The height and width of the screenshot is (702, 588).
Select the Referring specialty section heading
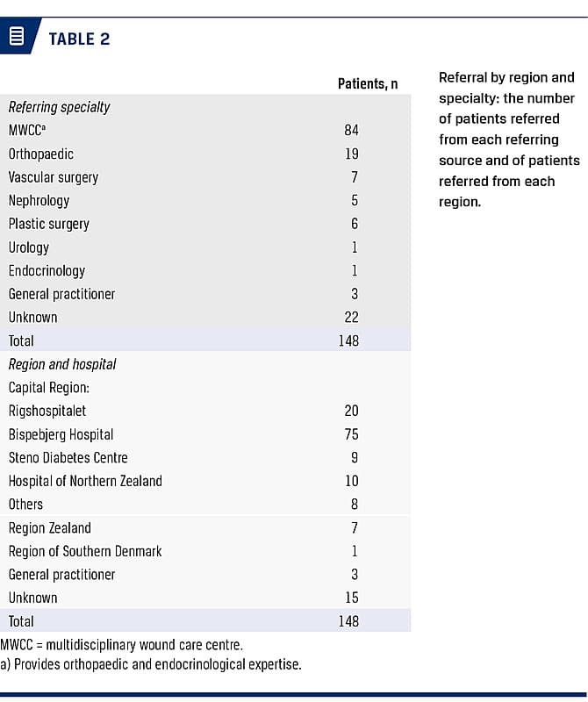pyautogui.click(x=59, y=107)
